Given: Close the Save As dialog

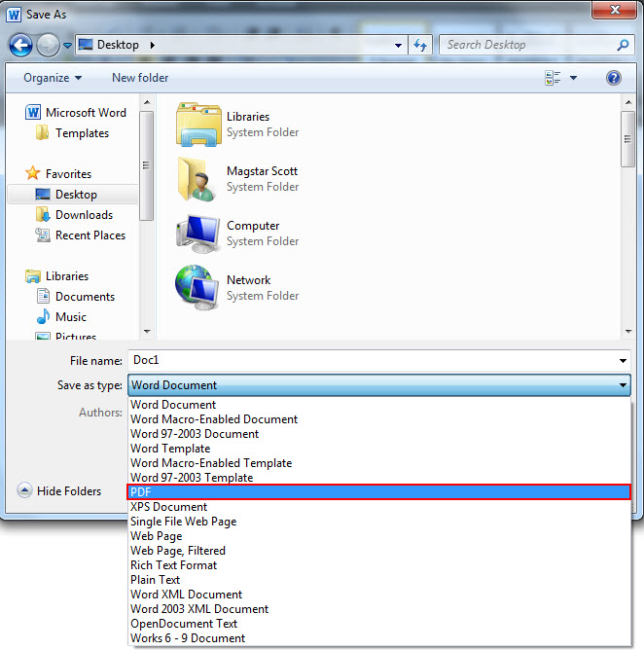Looking at the screenshot, I should point(614,10).
